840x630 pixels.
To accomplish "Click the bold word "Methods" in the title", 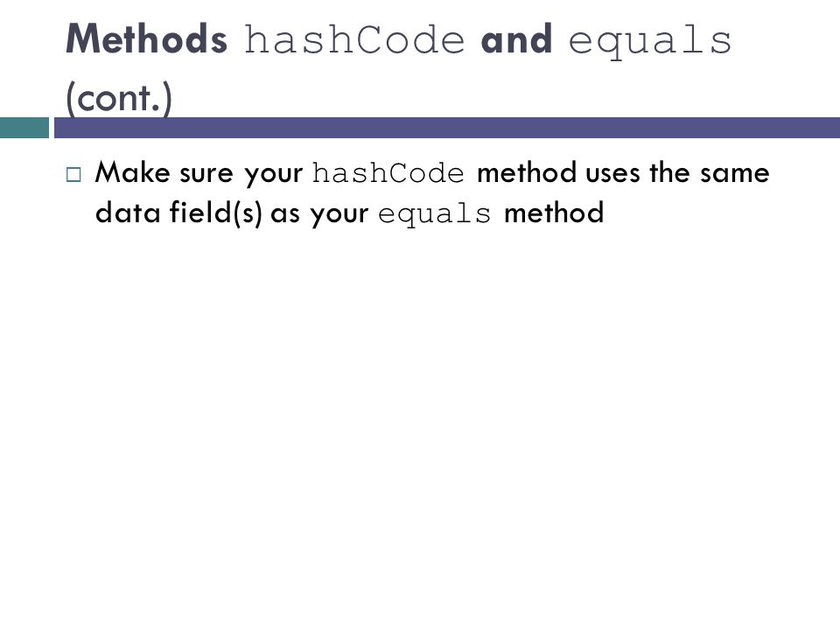I will [x=146, y=39].
